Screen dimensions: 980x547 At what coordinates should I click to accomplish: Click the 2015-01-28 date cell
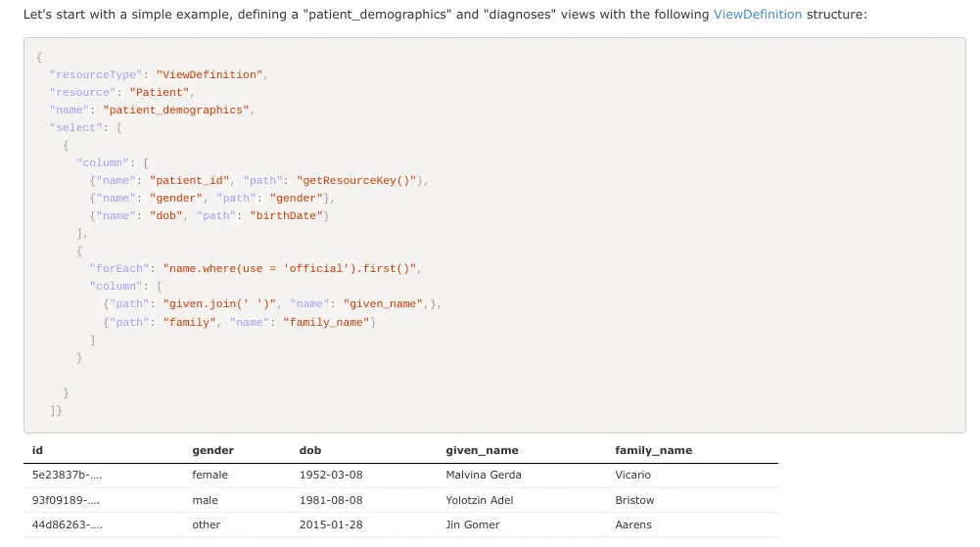[329, 524]
